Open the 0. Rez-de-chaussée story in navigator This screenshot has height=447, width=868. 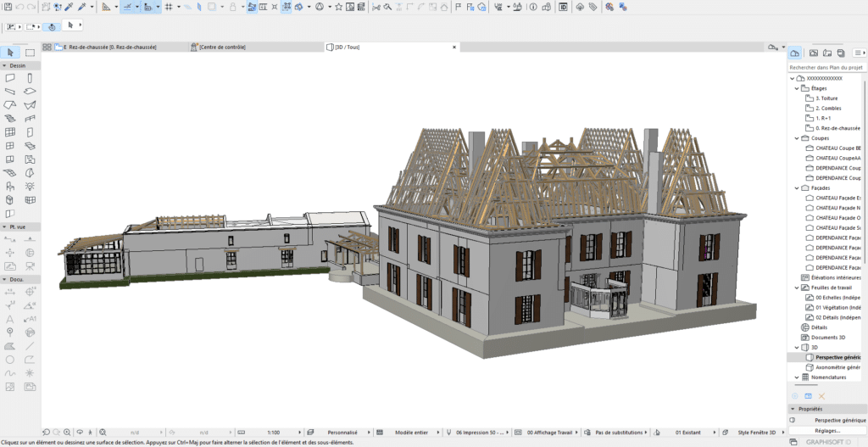[833, 128]
